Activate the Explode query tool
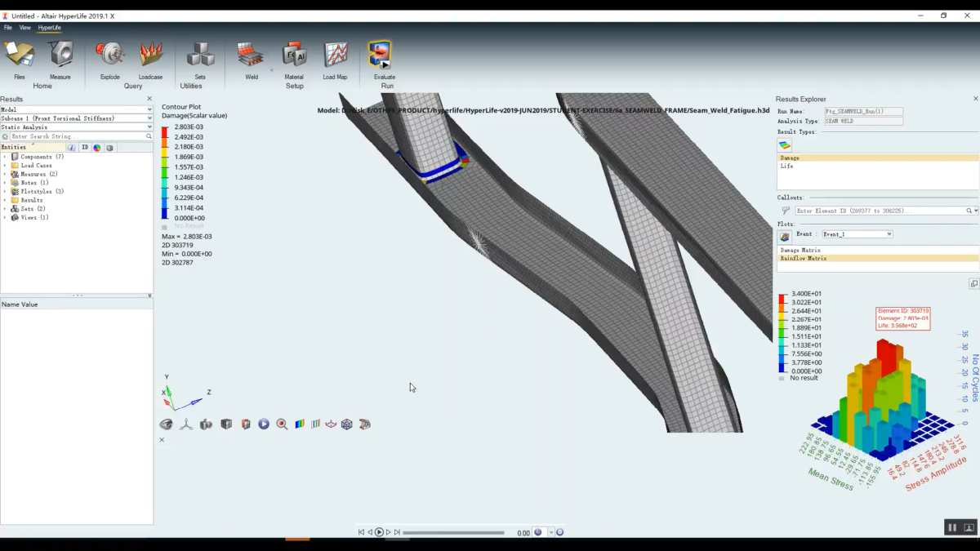 pyautogui.click(x=110, y=60)
